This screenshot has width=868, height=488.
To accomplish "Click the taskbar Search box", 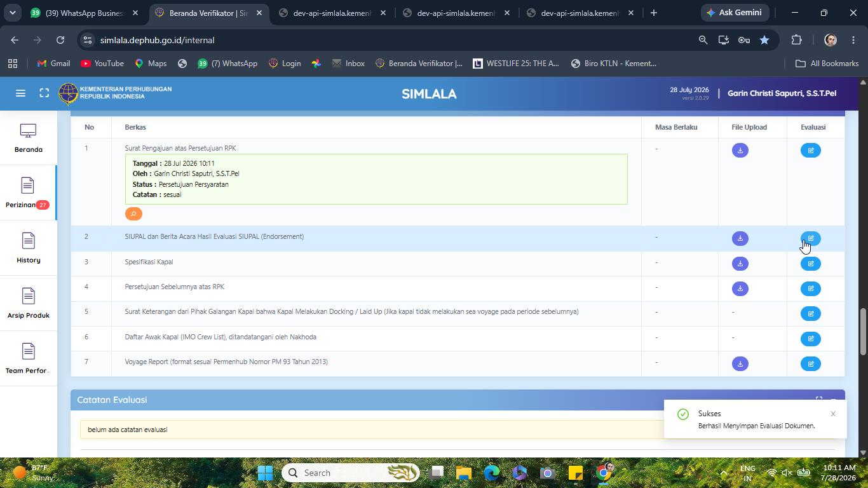I will pos(351,473).
